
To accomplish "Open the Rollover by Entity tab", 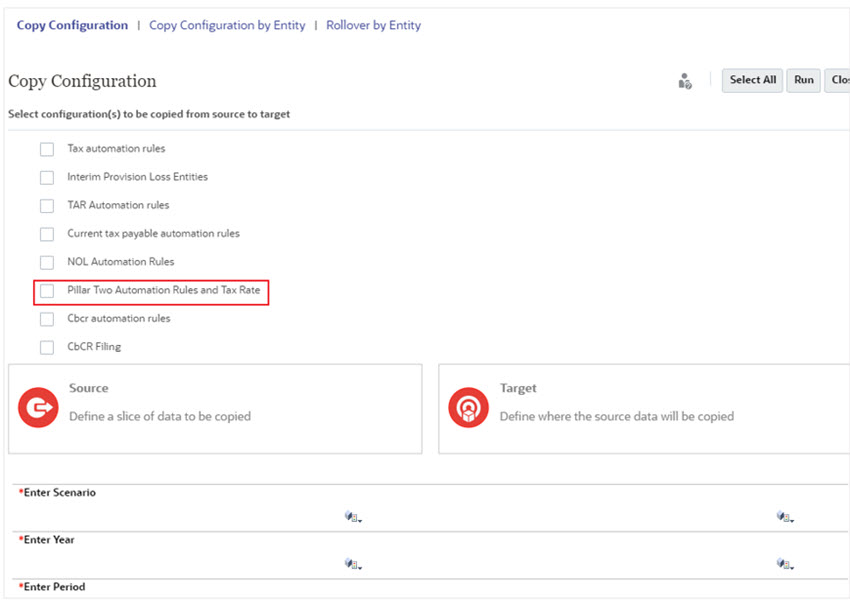I will [x=374, y=25].
